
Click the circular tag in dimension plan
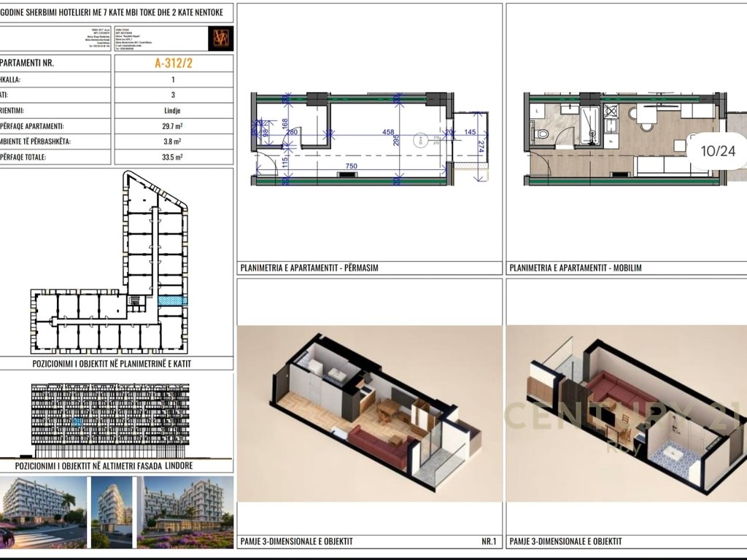pyautogui.click(x=419, y=140)
